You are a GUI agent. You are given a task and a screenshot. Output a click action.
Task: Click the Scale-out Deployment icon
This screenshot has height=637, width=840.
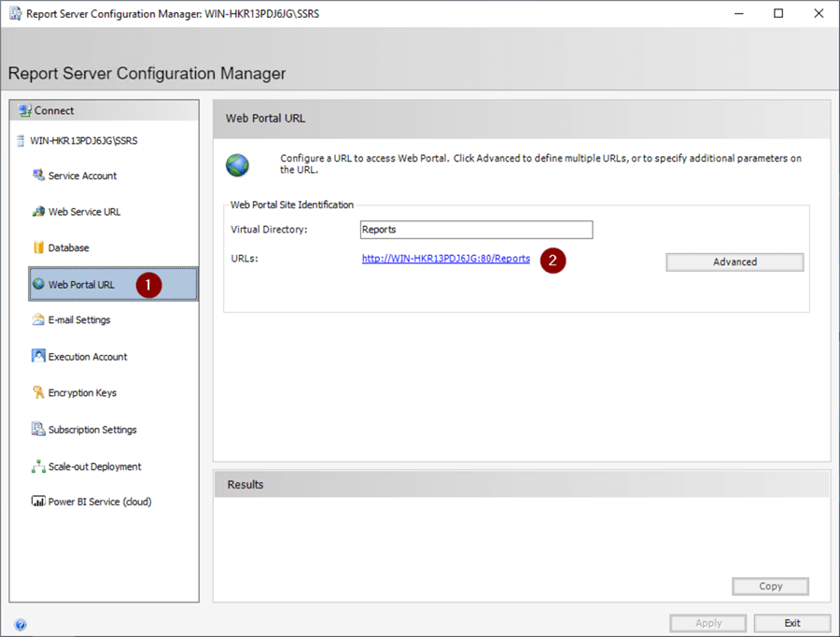(38, 466)
